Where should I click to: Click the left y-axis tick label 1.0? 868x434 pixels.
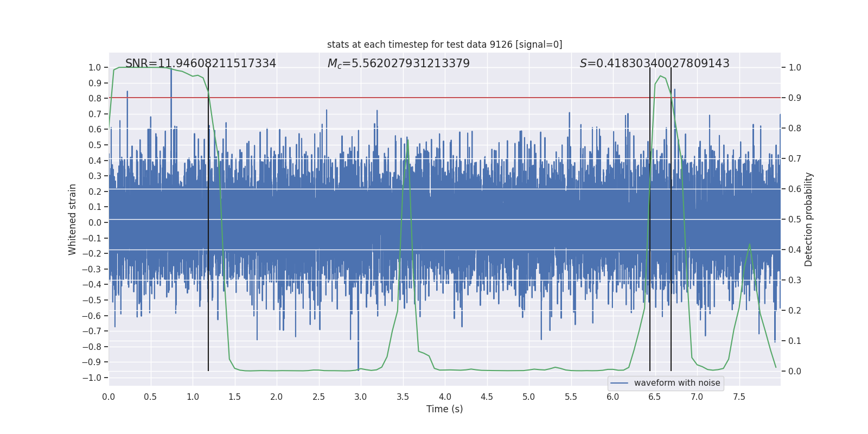94,67
